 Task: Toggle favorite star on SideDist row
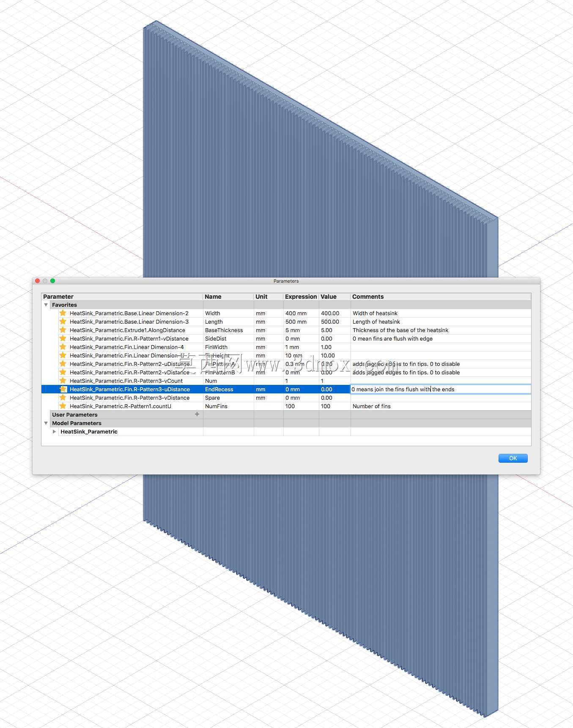[x=63, y=338]
